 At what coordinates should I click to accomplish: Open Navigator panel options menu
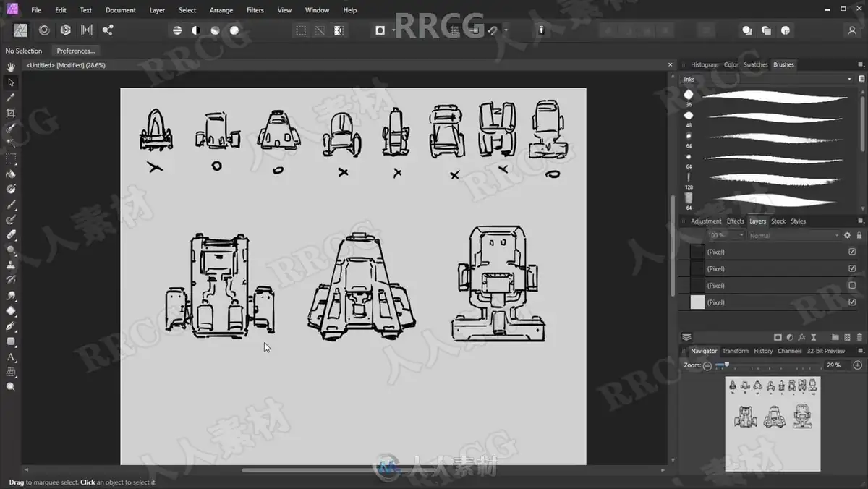[x=861, y=351]
